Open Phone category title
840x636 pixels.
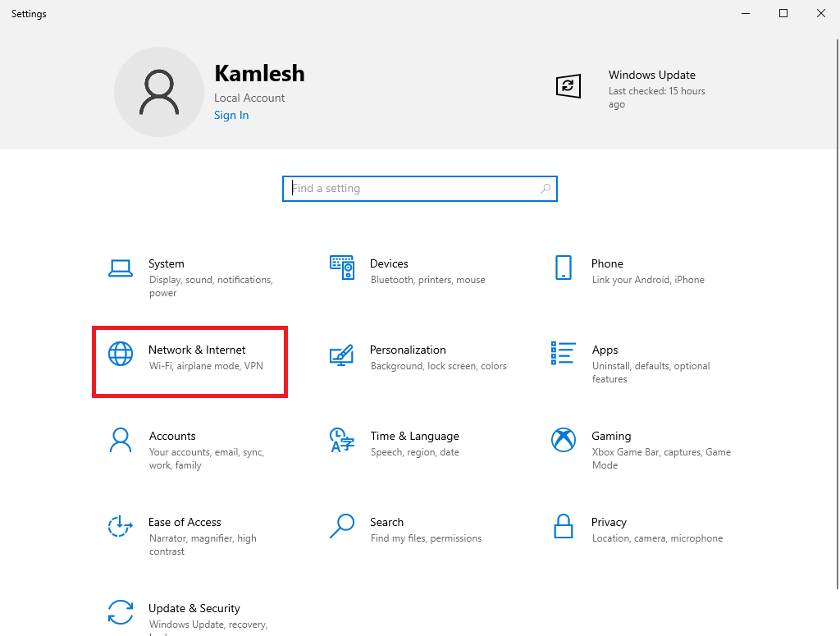607,263
